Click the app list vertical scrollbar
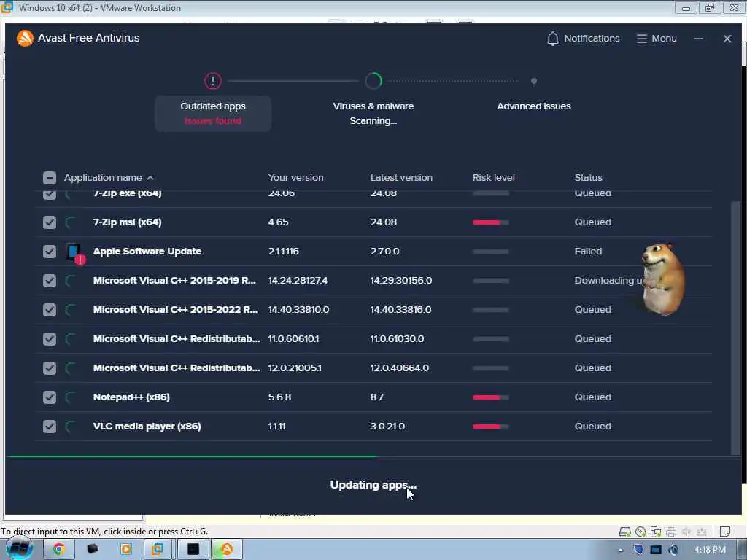 coord(735,329)
